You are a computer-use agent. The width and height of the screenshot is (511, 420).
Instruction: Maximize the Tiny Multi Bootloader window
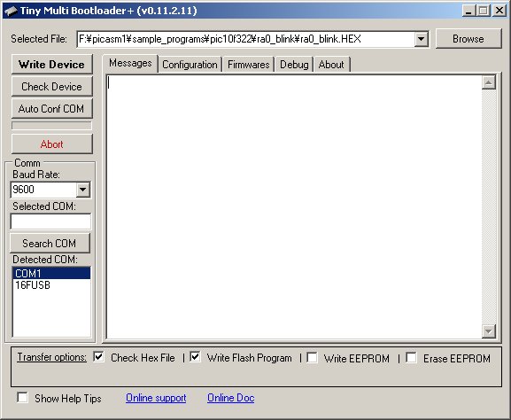[484, 11]
